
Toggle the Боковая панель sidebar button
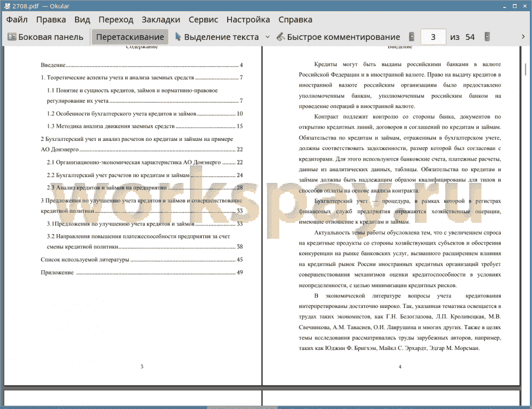tap(45, 37)
